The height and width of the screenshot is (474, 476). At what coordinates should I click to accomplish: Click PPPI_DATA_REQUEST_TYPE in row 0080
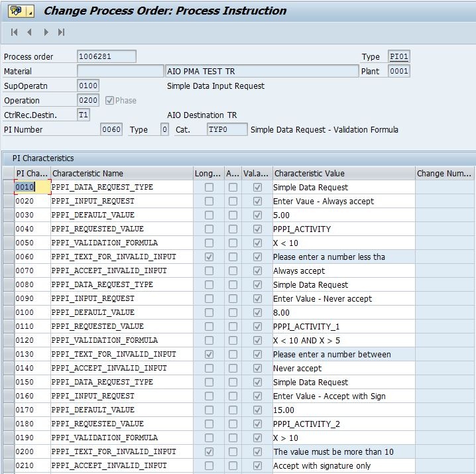pyautogui.click(x=122, y=285)
